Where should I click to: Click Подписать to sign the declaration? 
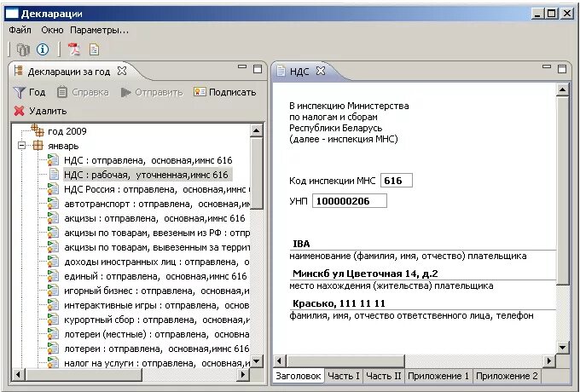(x=225, y=92)
